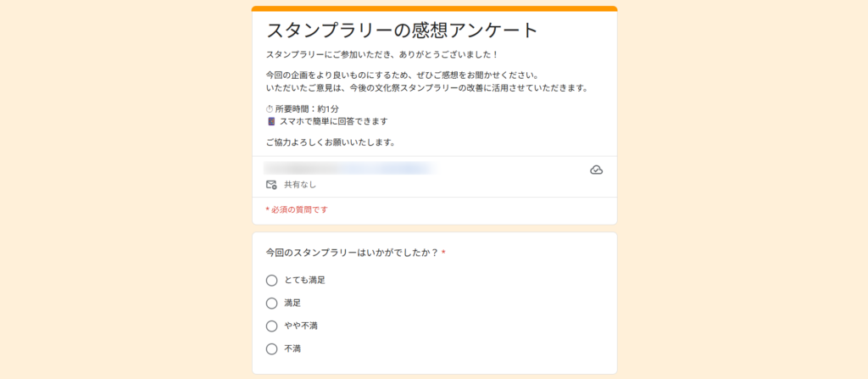The width and height of the screenshot is (868, 379).
Task: Click the 共有なし status text
Action: [x=300, y=184]
